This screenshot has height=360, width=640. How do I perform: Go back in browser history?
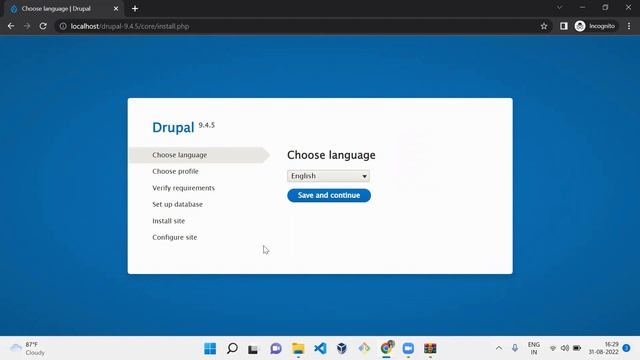(x=11, y=26)
